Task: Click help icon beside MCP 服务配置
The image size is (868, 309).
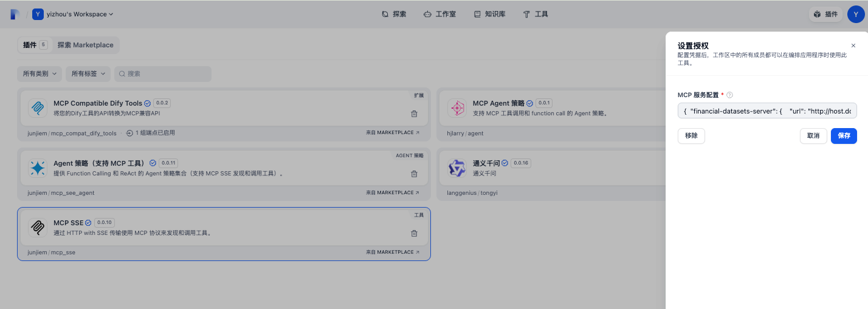Action: [729, 95]
